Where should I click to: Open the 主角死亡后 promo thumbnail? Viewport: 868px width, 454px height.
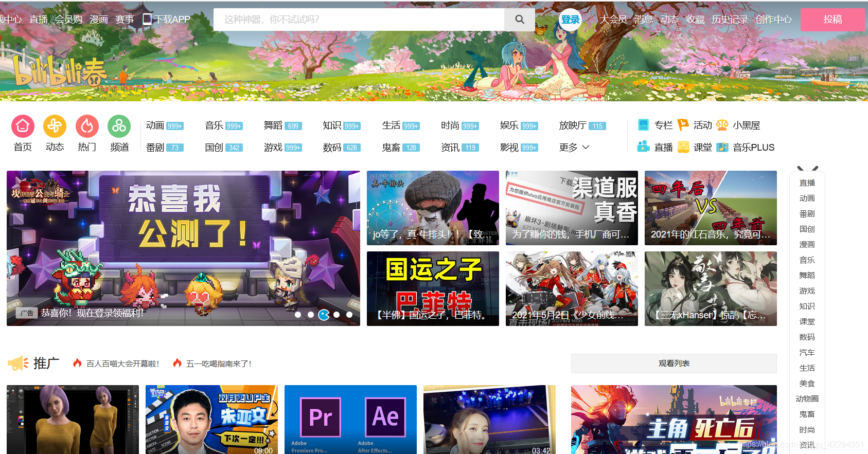pos(674,420)
